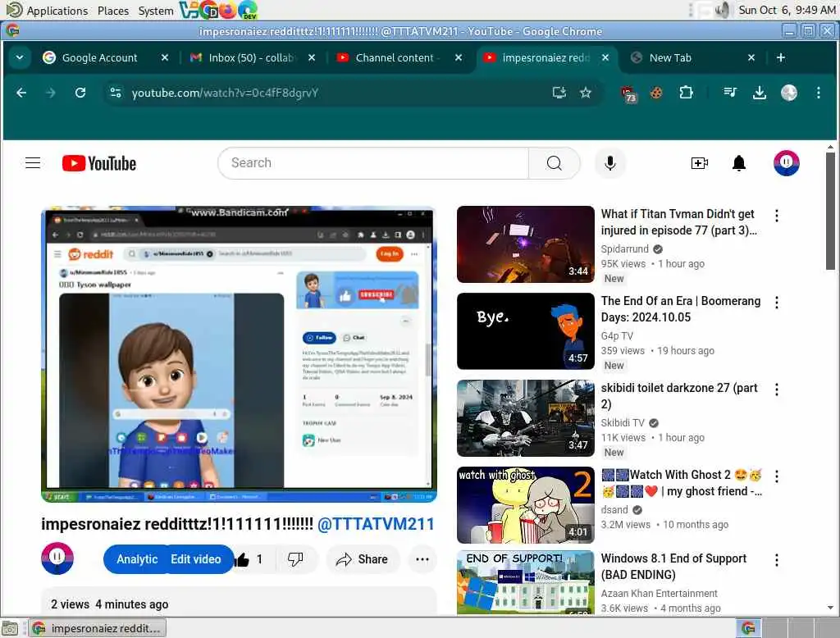This screenshot has width=840, height=638.
Task: Open options for skibidi toilet darkzone 27 video
Action: point(776,390)
